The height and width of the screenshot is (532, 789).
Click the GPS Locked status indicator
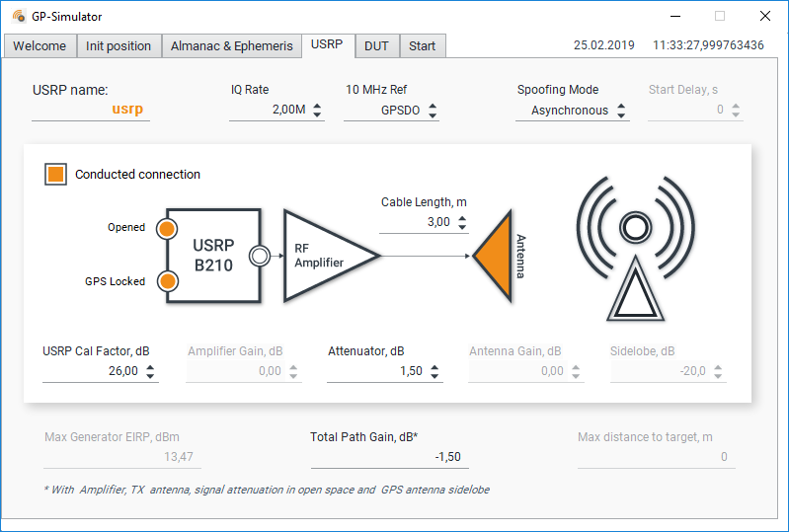point(167,281)
